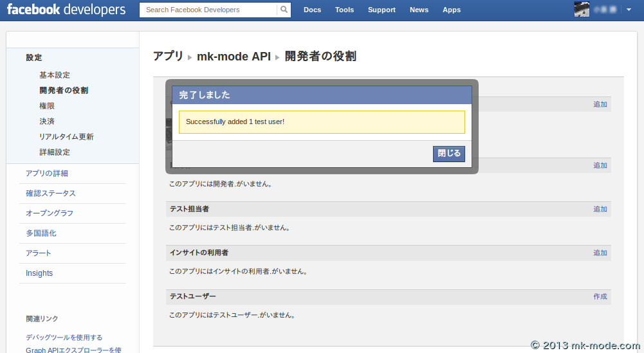Open the account dropdown arrow
The height and width of the screenshot is (353, 644).
[629, 10]
